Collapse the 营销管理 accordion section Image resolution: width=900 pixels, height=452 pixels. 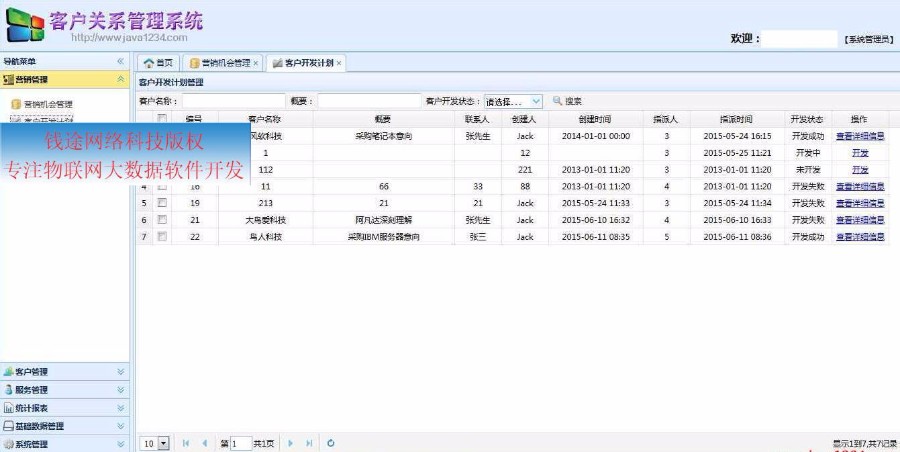point(121,79)
